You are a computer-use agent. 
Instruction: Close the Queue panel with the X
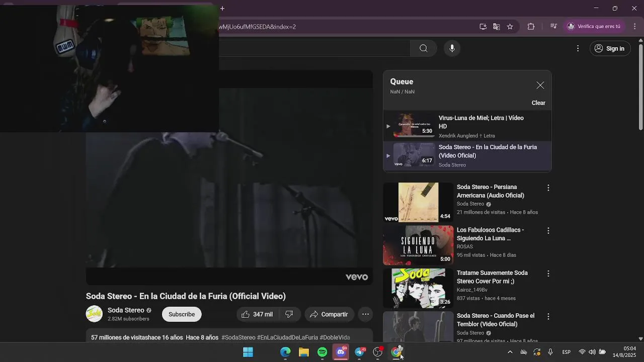coord(540,85)
